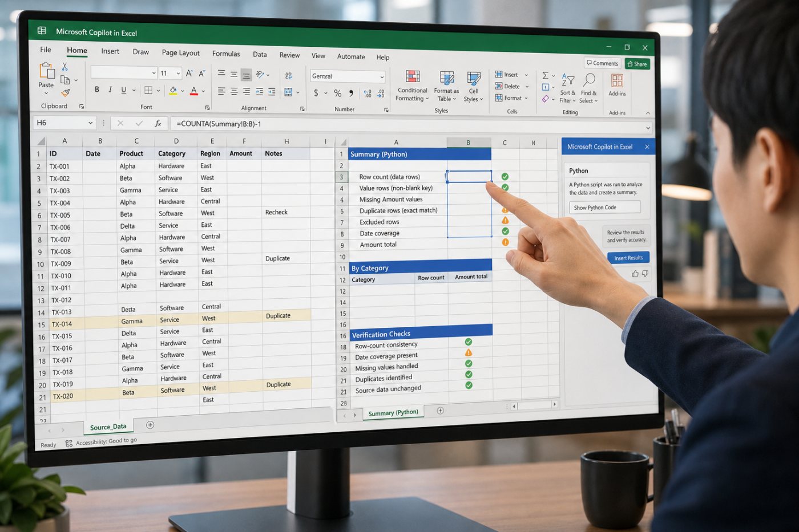Click the Decrease Indent icon
The width and height of the screenshot is (799, 532).
pos(259,92)
